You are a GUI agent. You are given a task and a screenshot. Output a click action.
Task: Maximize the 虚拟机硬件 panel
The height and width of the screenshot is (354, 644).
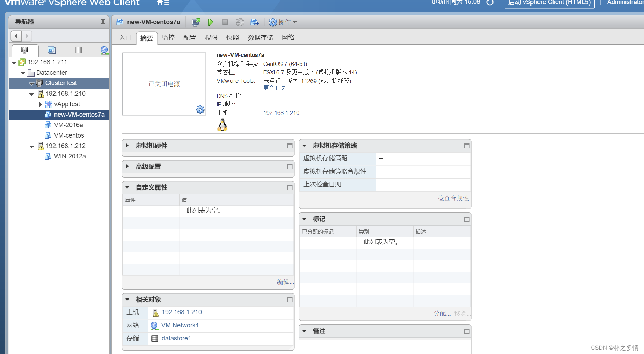(290, 146)
